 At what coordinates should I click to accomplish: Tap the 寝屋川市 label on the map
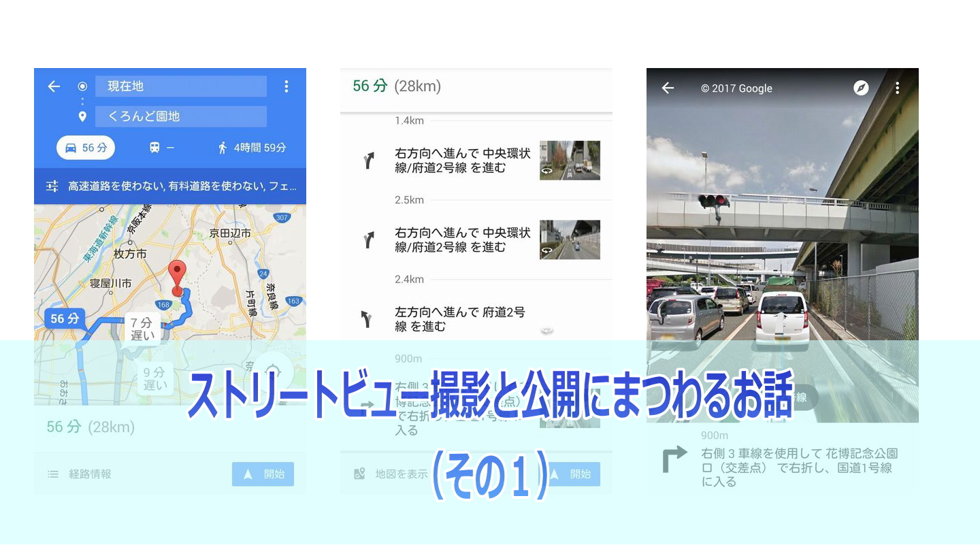111,282
